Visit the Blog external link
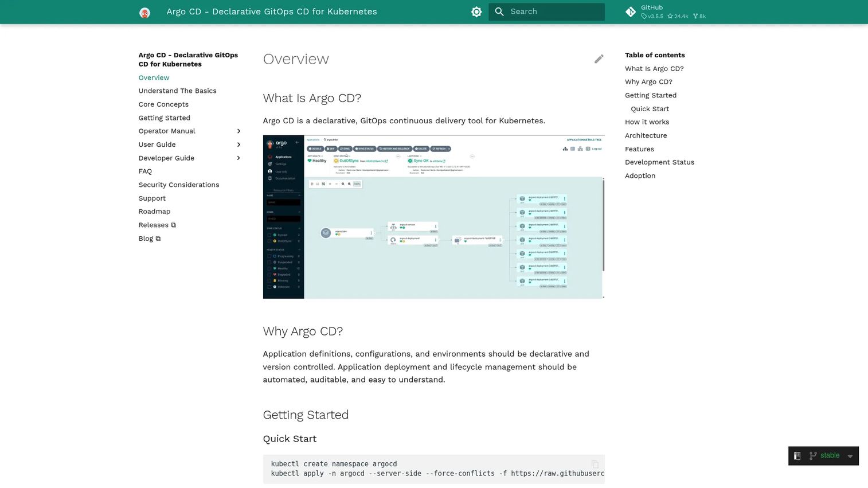This screenshot has width=868, height=488. tap(150, 239)
